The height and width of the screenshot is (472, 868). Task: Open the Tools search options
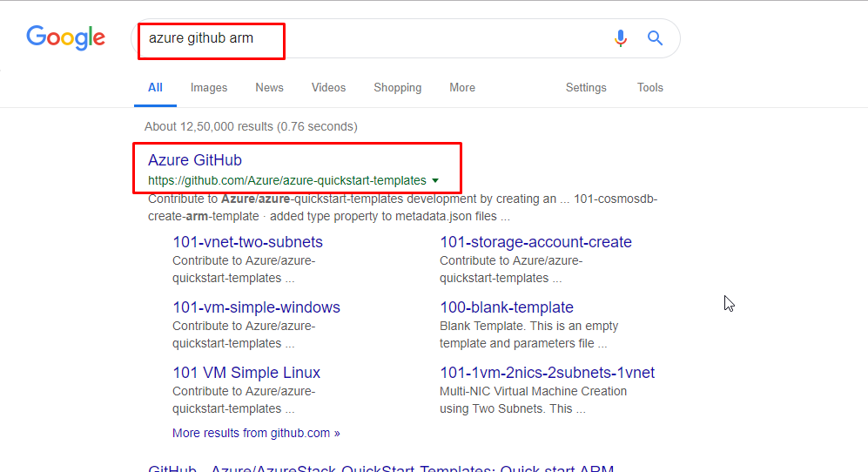[649, 88]
